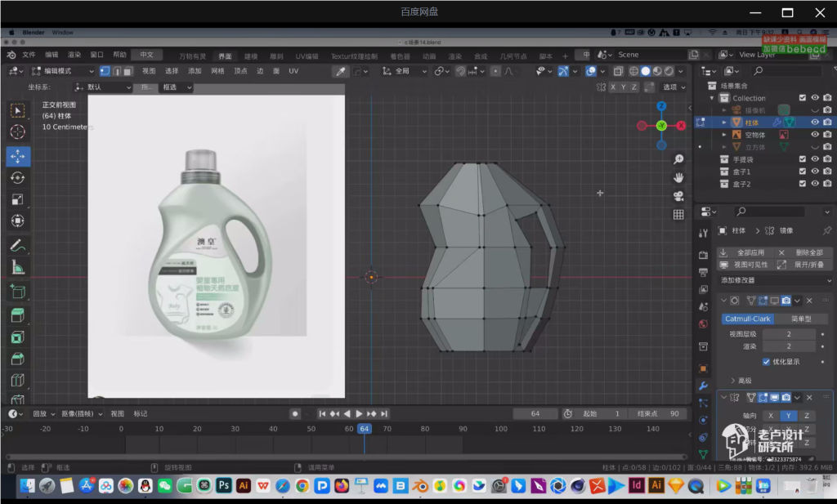
Task: Click the zoom magnifier viewport gizmo
Action: pyautogui.click(x=678, y=159)
